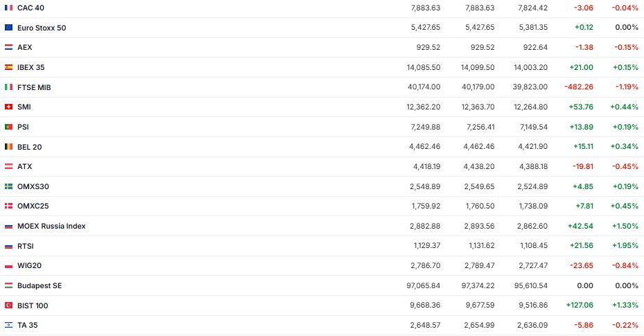Image resolution: width=644 pixels, height=336 pixels.
Task: Click the Turkey flag next to BIST 100
Action: (8, 306)
